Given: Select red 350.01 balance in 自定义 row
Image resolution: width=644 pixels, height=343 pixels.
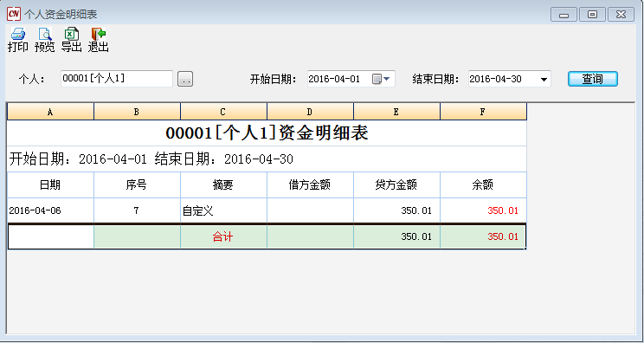Looking at the screenshot, I should pos(483,210).
